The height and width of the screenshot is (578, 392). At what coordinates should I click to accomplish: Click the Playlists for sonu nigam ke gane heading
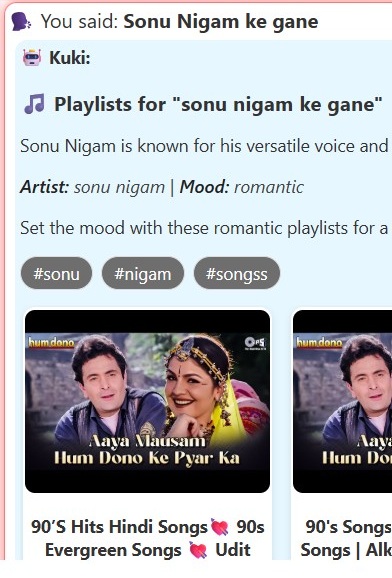pos(218,104)
